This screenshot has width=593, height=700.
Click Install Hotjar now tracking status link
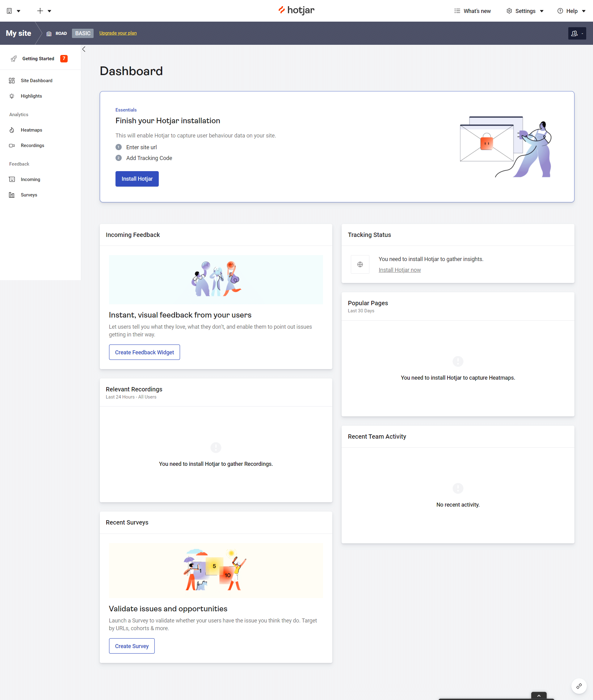[x=400, y=270]
